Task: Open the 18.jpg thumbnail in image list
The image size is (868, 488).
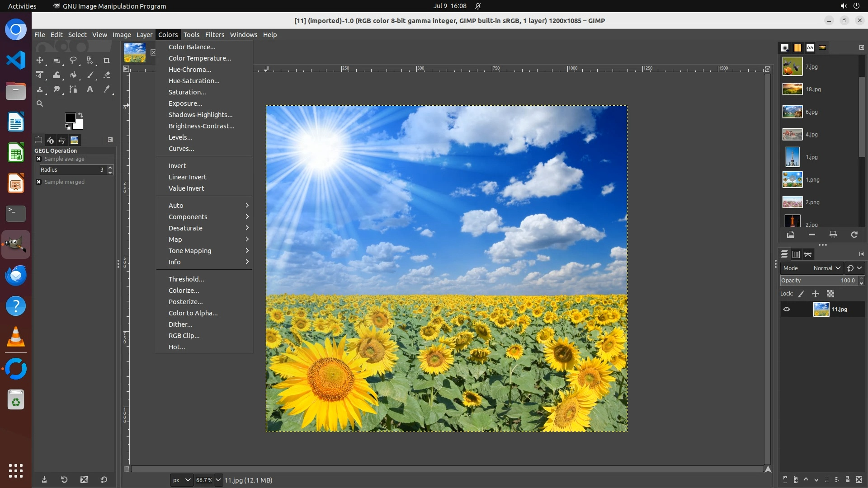Action: pyautogui.click(x=793, y=89)
